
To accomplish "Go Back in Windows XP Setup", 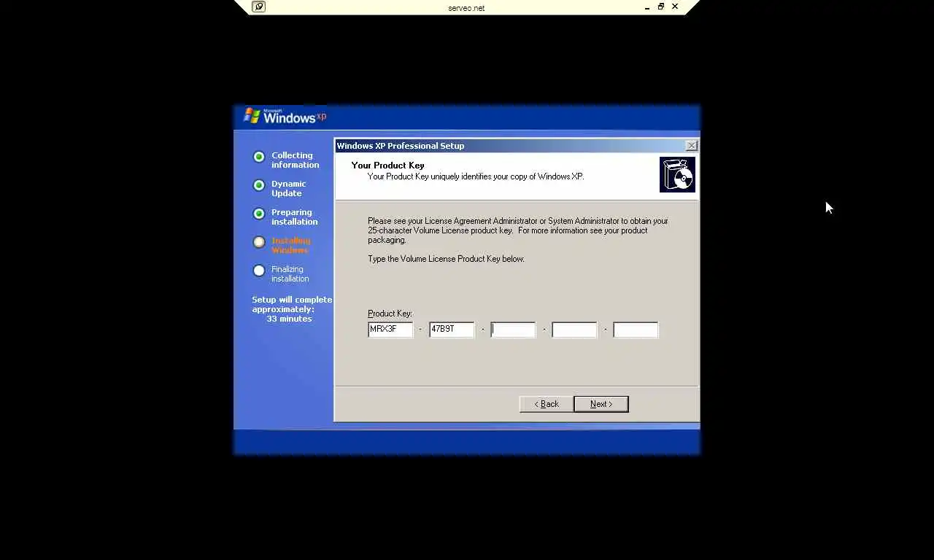I will tap(546, 404).
